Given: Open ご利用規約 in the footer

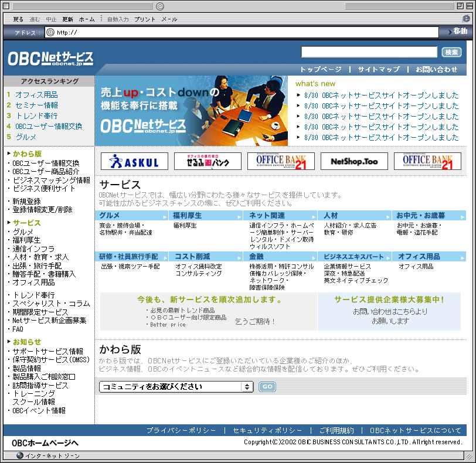Looking at the screenshot, I should point(336,430).
